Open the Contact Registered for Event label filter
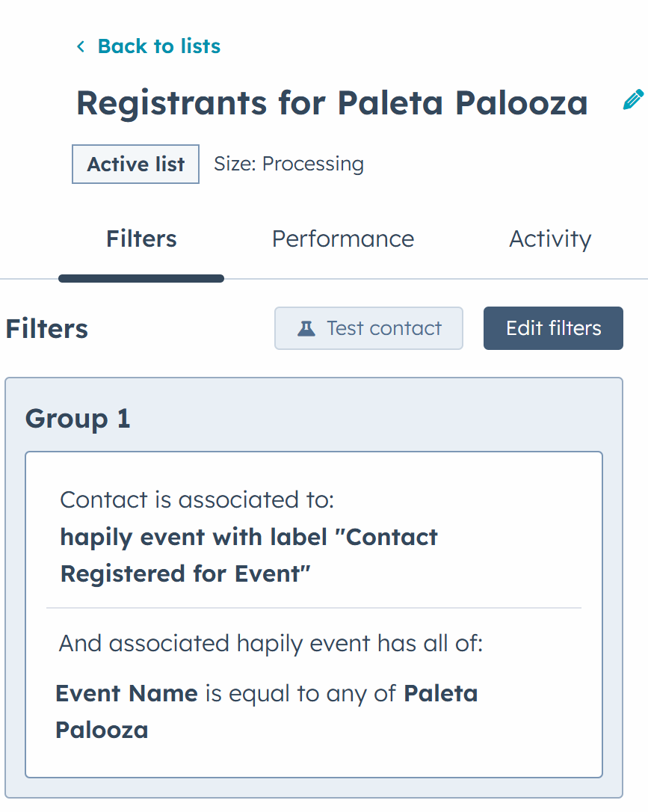This screenshot has width=648, height=812. coord(249,556)
